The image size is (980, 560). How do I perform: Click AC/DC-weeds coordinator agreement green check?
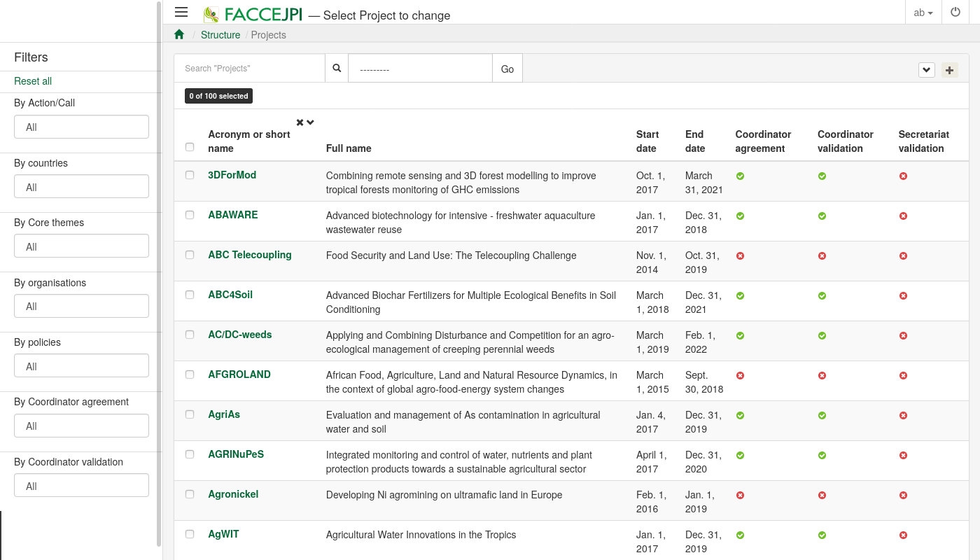(x=740, y=335)
